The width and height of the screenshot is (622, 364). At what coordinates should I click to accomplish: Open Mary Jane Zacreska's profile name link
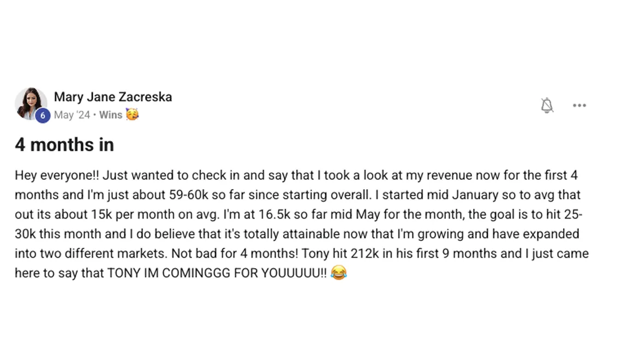click(x=113, y=97)
